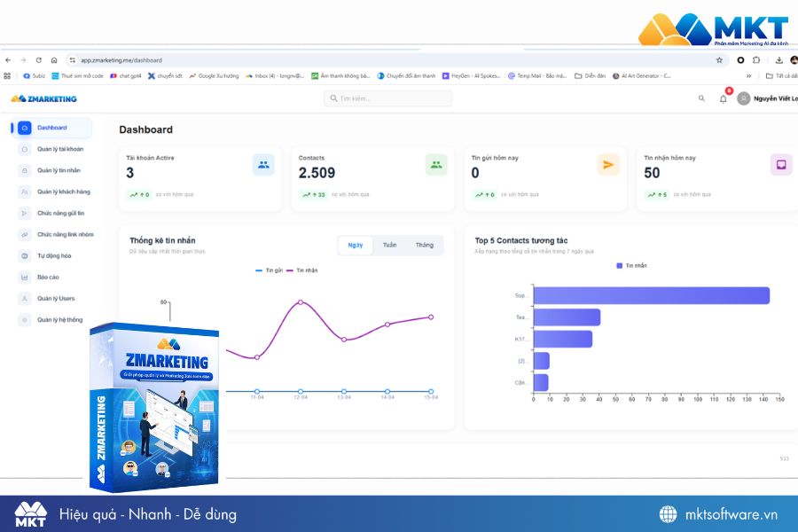Click the Quản lý Users sidebar icon
798x532 pixels.
pyautogui.click(x=25, y=299)
